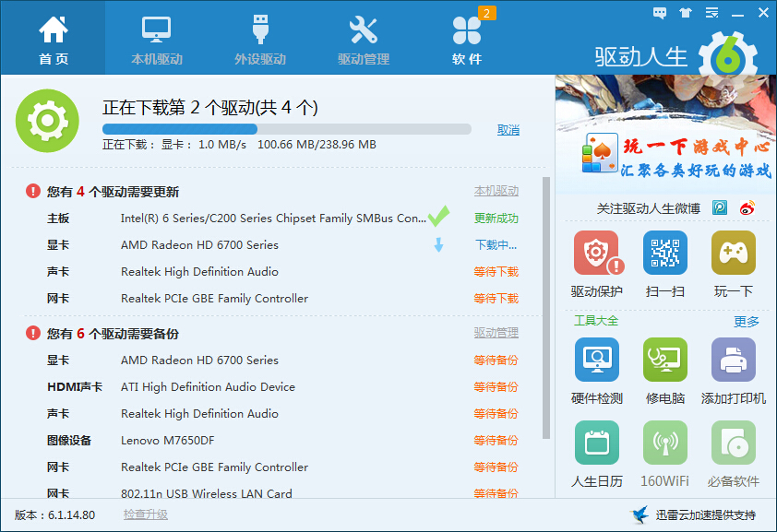This screenshot has width=777, height=532.
Task: Open the Tencent Weibo icon
Action: [720, 207]
